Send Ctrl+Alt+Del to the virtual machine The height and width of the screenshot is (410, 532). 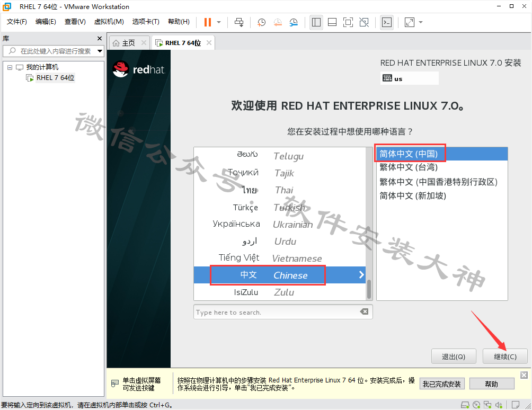(x=239, y=22)
